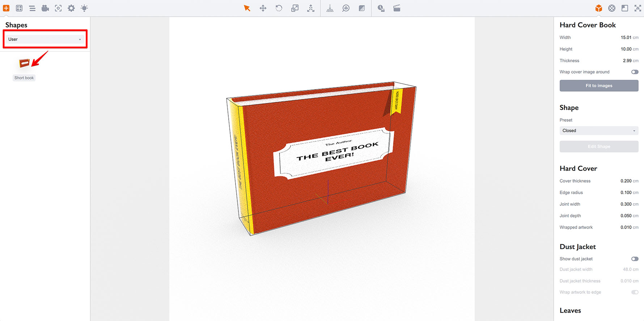
Task: Enable the Show dust jacket switch
Action: coord(635,259)
